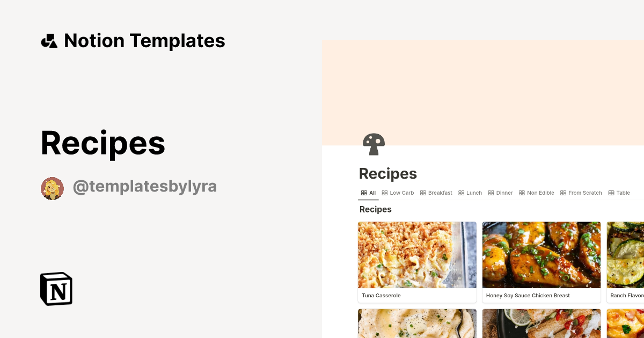Open the Honey Soy Sauce Chicken Breast card

(541, 262)
